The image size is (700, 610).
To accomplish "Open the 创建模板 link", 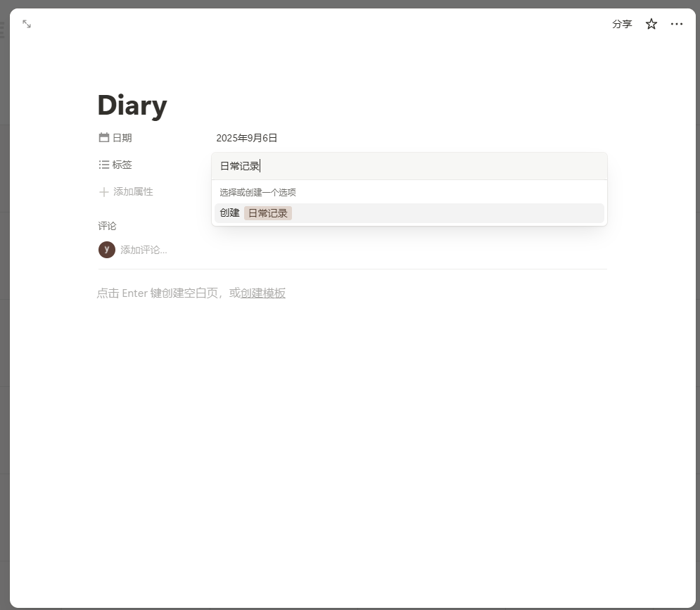I will click(x=263, y=293).
